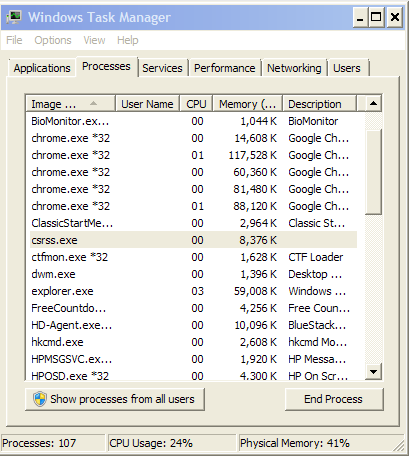Sort by Description column header
The width and height of the screenshot is (409, 456).
tap(319, 104)
